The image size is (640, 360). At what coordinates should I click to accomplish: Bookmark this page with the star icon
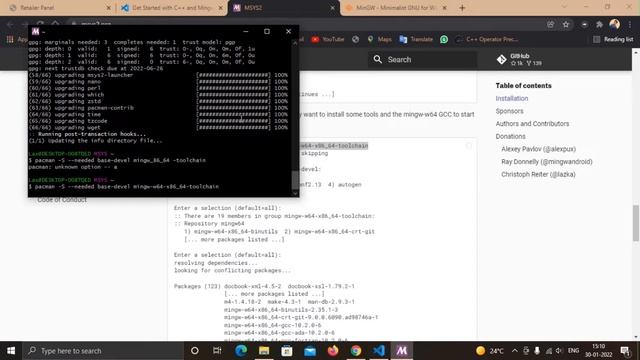(x=566, y=24)
